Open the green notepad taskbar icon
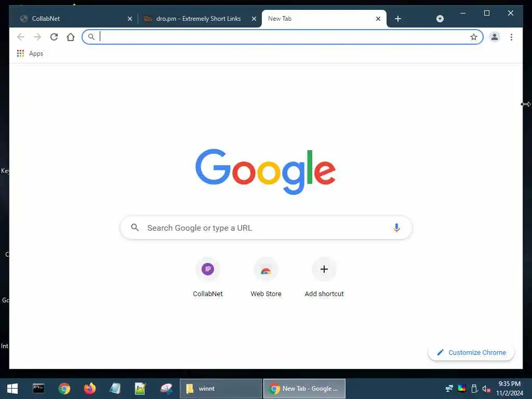The height and width of the screenshot is (399, 532). coord(140,389)
